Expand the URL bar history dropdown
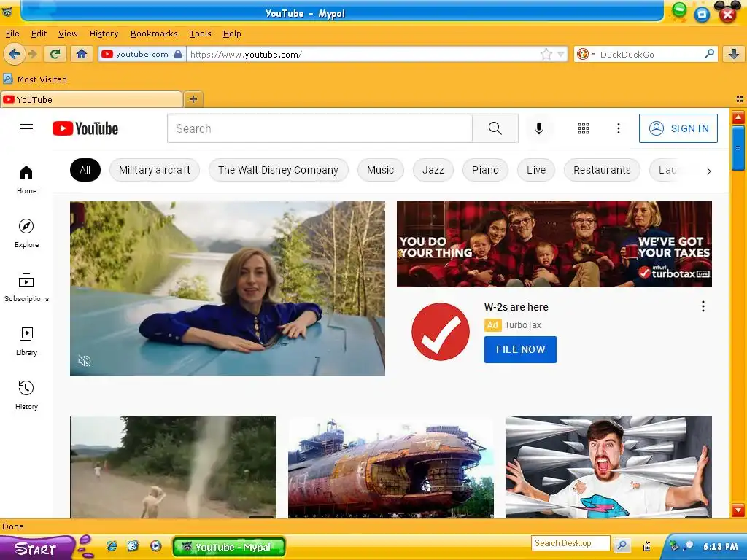 point(561,54)
